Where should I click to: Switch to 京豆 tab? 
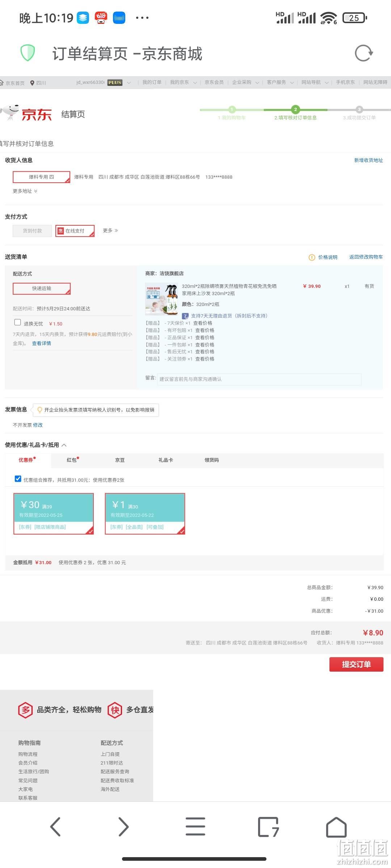pos(120,460)
